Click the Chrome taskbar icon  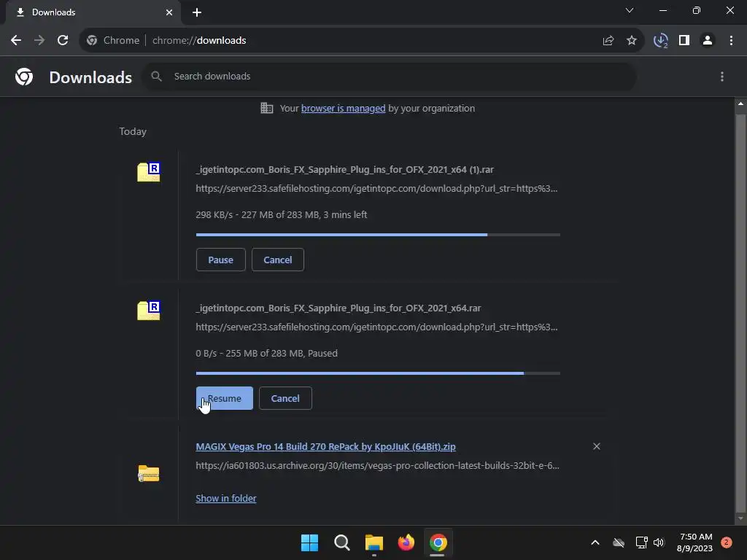[438, 542]
